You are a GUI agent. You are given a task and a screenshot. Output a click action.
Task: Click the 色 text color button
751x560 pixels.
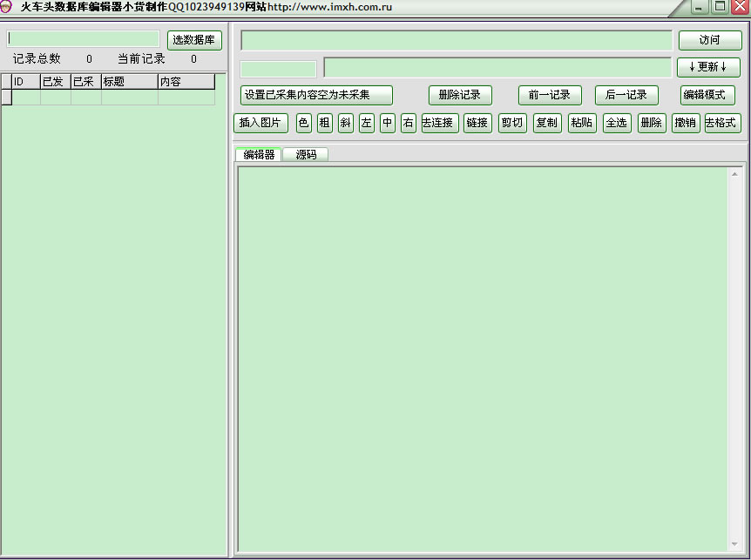303,124
